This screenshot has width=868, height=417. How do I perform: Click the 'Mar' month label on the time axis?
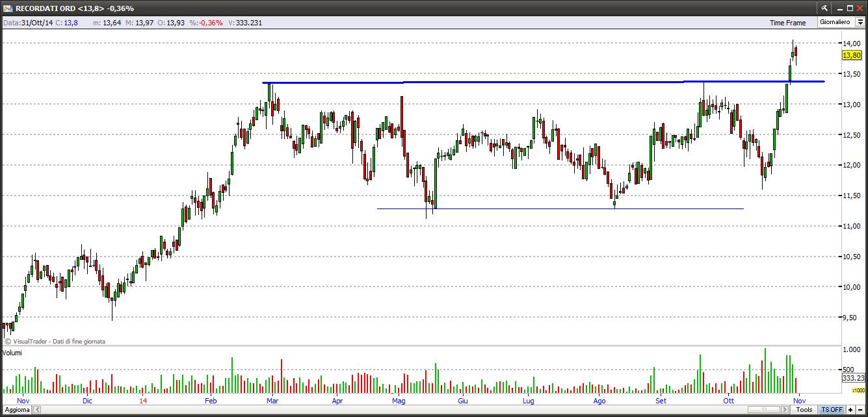click(x=272, y=401)
